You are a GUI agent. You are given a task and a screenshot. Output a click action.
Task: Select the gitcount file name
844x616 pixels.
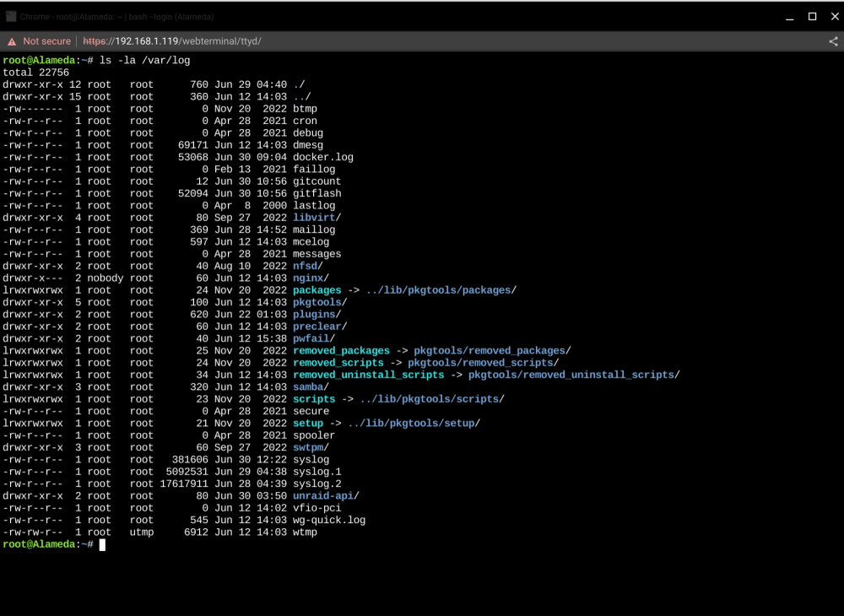(x=317, y=181)
